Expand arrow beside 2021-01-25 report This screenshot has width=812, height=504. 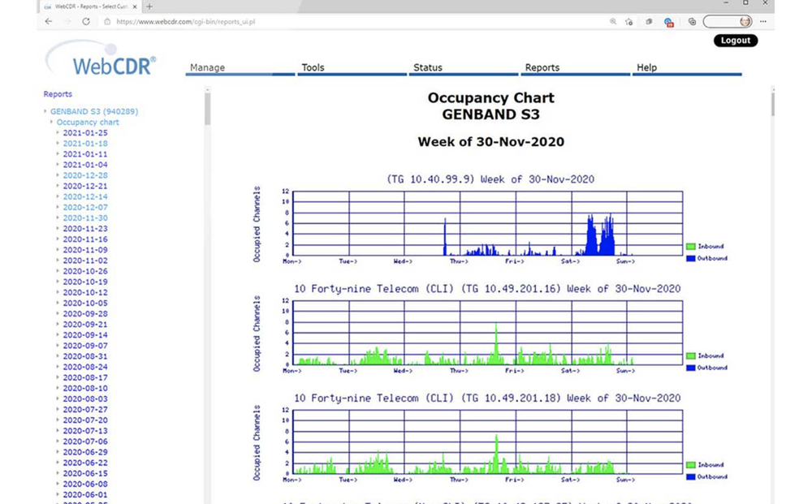click(x=58, y=133)
